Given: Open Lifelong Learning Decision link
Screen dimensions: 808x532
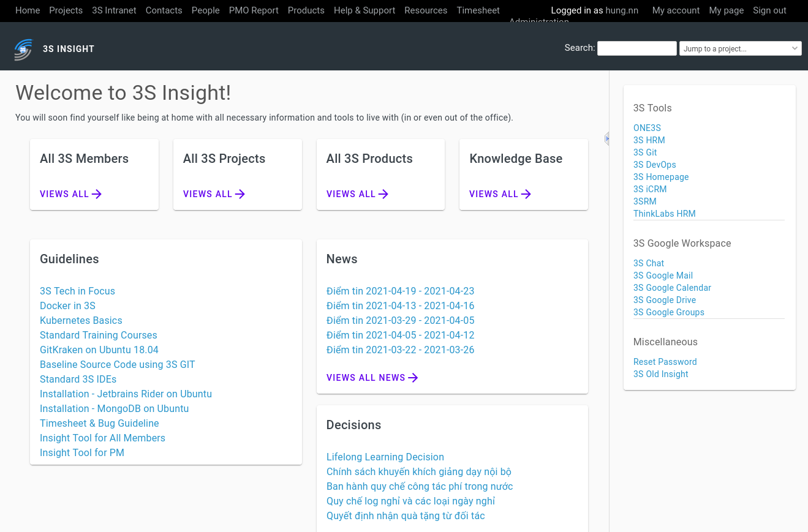Looking at the screenshot, I should [385, 457].
